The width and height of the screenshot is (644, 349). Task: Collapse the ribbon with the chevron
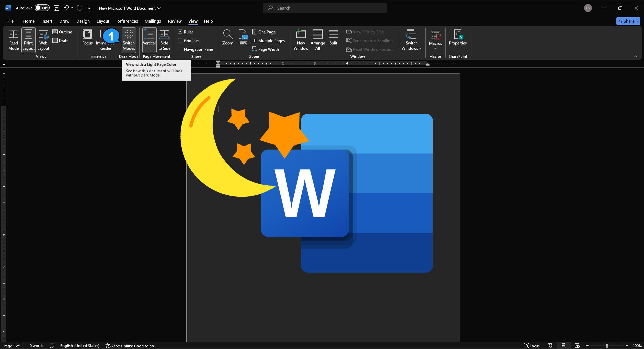coord(636,56)
